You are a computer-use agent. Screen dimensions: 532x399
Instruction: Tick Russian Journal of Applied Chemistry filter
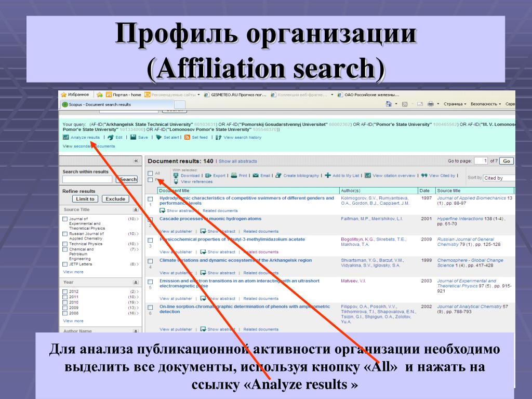[65, 234]
